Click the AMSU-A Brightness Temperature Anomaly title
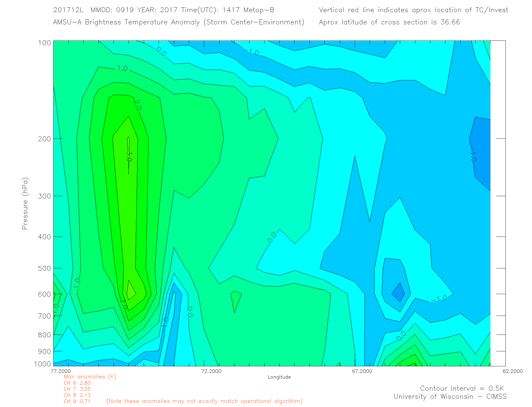This screenshot has width=532, height=407. (x=179, y=22)
